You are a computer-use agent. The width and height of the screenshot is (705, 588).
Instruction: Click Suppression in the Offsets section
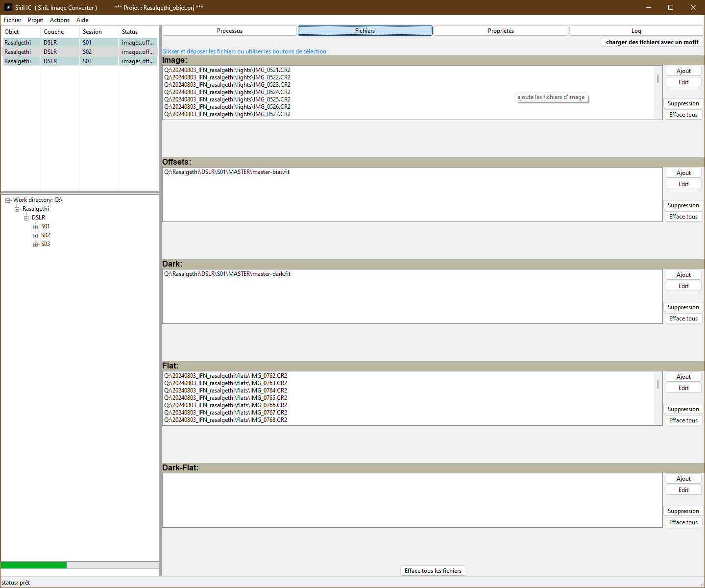(x=683, y=205)
